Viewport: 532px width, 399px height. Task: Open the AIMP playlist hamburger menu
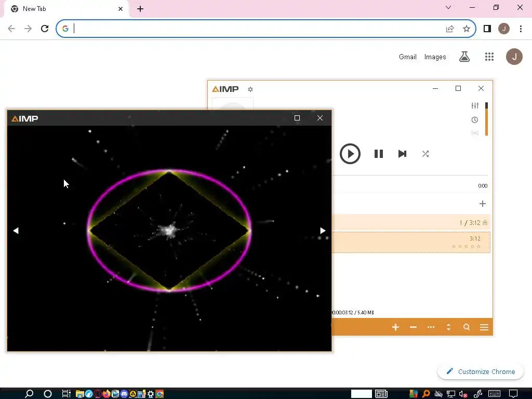pos(484,327)
